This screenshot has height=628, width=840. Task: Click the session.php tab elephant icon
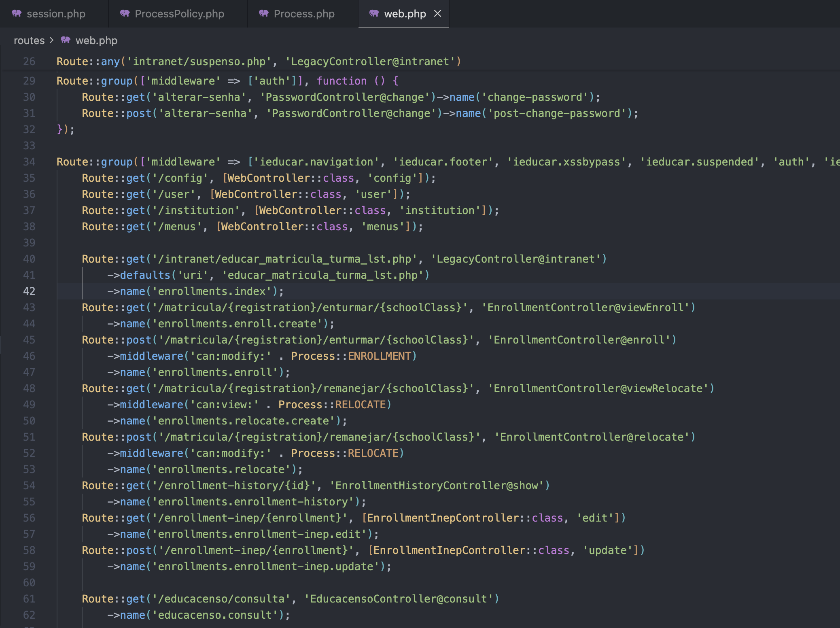(x=17, y=14)
